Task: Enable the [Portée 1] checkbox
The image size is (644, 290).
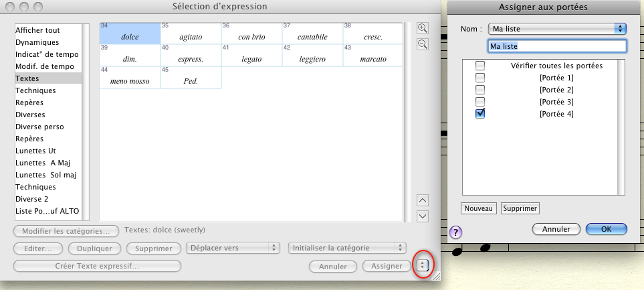Action: pyautogui.click(x=480, y=78)
